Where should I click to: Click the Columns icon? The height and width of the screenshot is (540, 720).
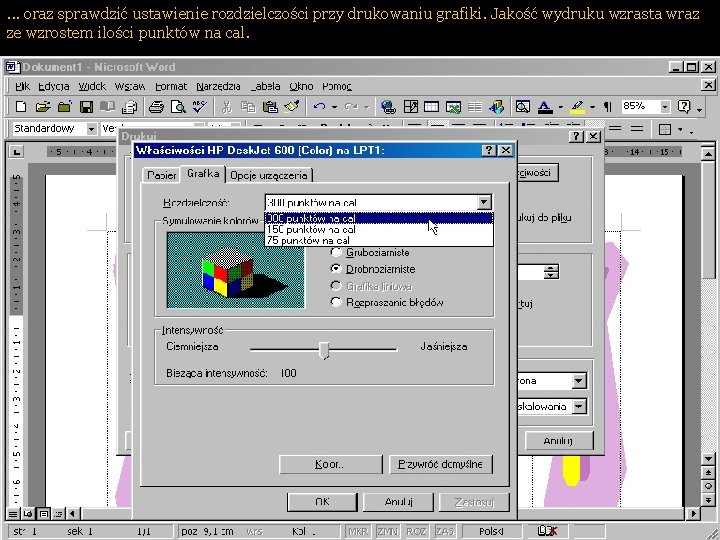475,107
